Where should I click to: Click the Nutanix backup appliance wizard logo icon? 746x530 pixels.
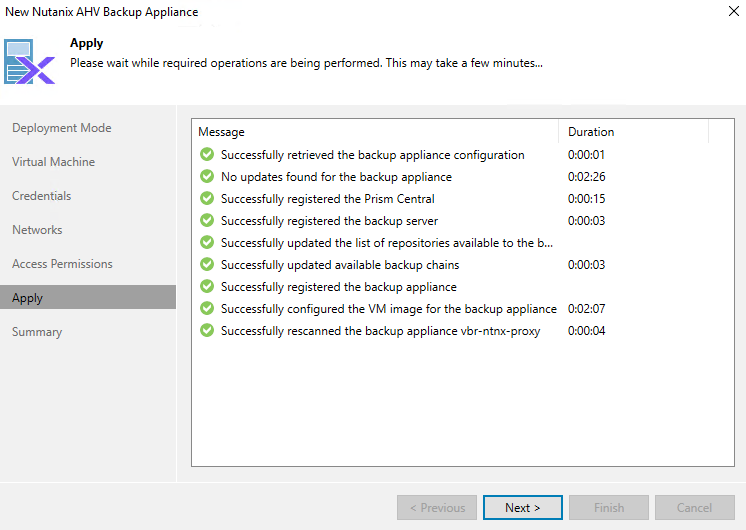29,62
